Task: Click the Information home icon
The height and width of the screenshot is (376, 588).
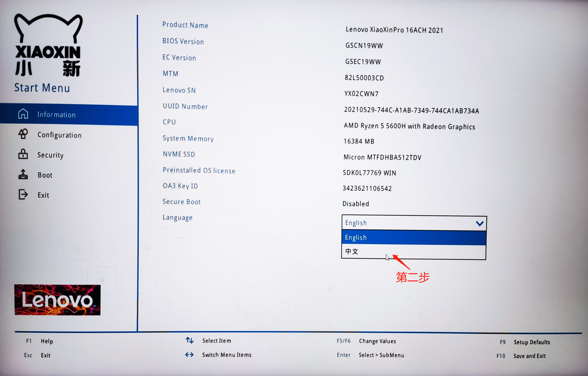Action: point(23,114)
